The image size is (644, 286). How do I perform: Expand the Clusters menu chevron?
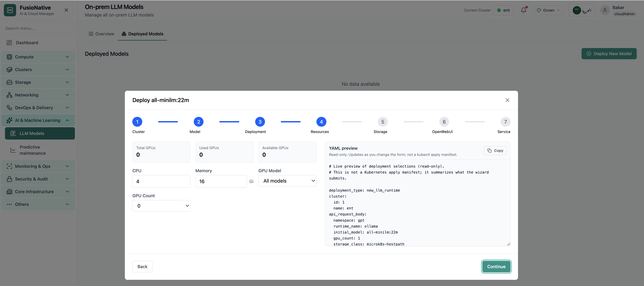click(x=67, y=70)
